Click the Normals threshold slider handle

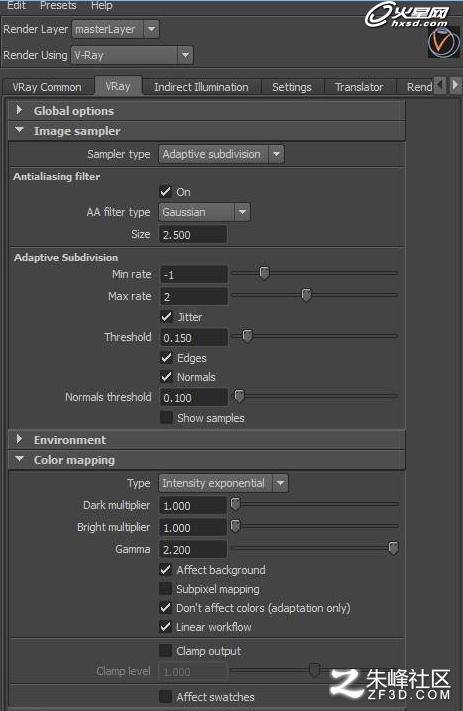coord(239,396)
